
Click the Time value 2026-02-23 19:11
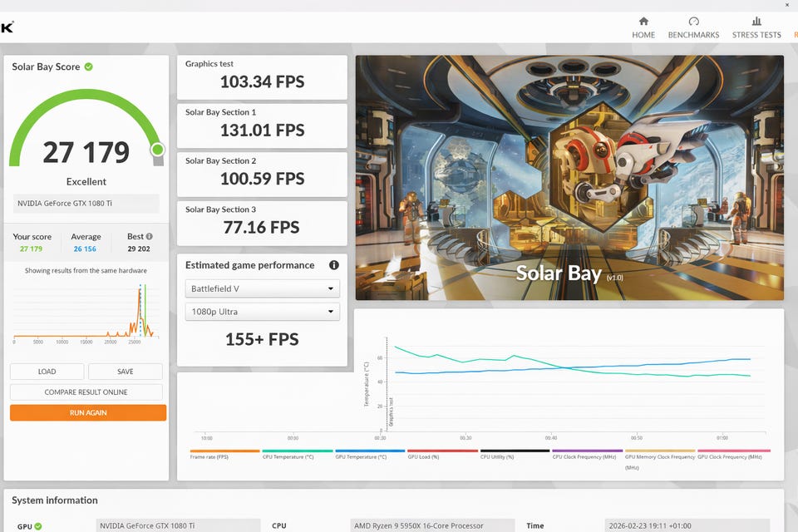(x=687, y=525)
